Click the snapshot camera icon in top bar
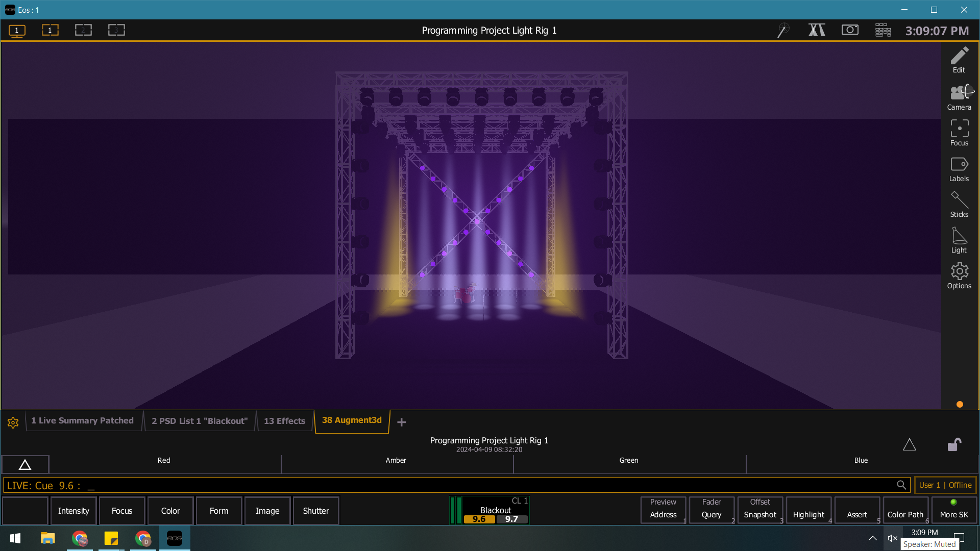Image resolution: width=980 pixels, height=551 pixels. click(x=850, y=30)
